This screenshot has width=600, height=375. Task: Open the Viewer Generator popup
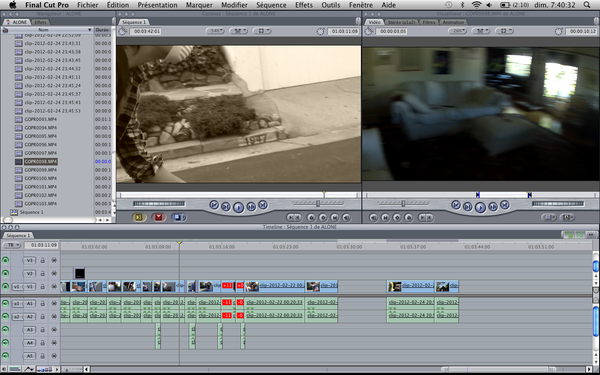tap(567, 217)
